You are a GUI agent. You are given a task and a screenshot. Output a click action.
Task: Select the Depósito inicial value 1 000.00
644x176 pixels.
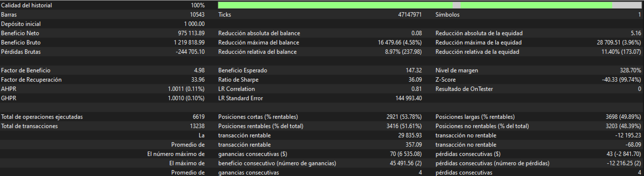[194, 24]
